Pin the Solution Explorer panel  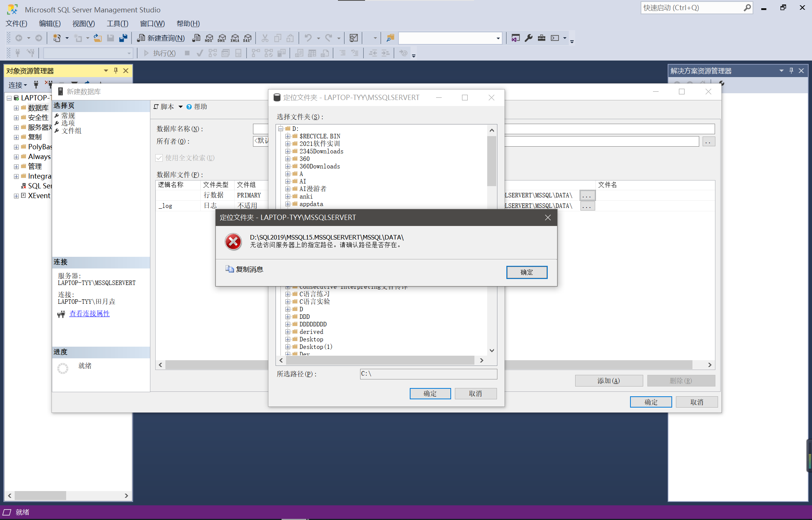pos(791,71)
